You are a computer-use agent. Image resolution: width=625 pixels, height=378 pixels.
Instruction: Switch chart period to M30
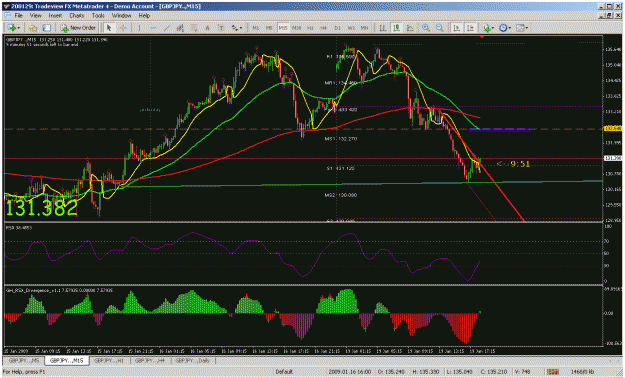click(297, 28)
